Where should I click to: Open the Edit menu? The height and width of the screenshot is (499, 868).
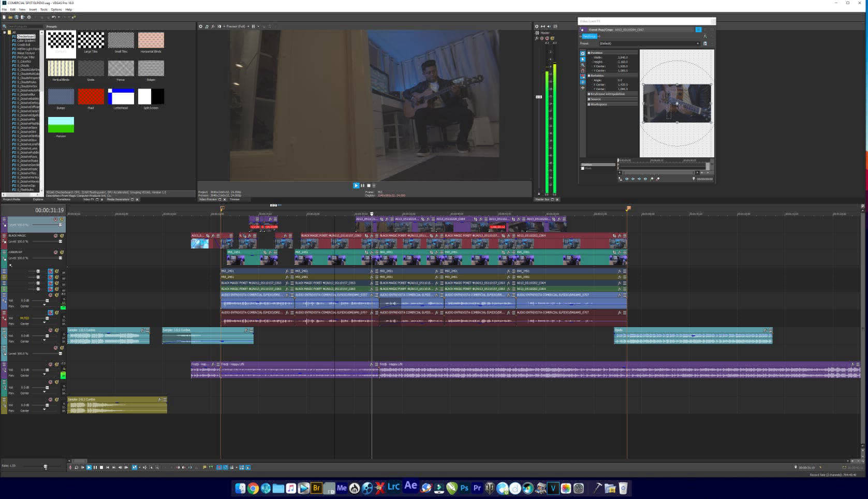tap(13, 9)
